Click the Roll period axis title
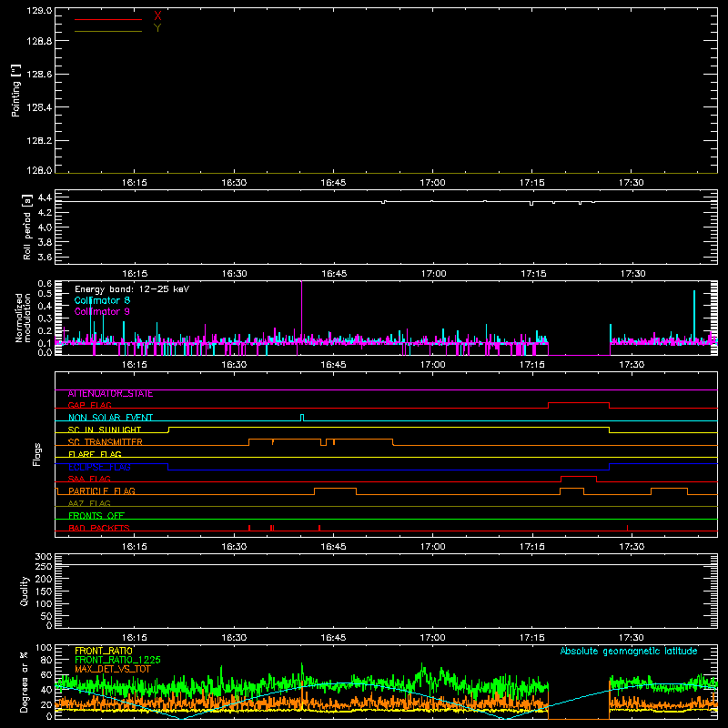Screen dimensions: 728x728 (x=27, y=227)
